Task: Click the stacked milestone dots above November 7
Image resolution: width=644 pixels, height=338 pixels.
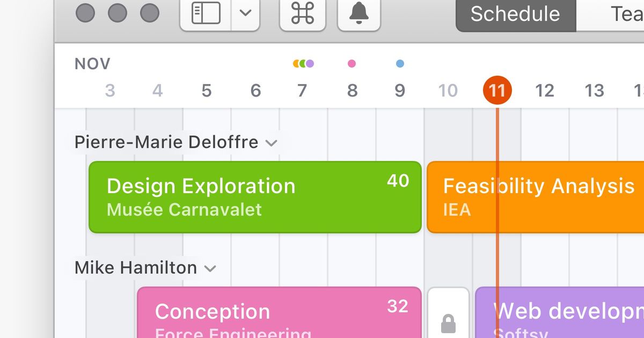Action: tap(302, 63)
